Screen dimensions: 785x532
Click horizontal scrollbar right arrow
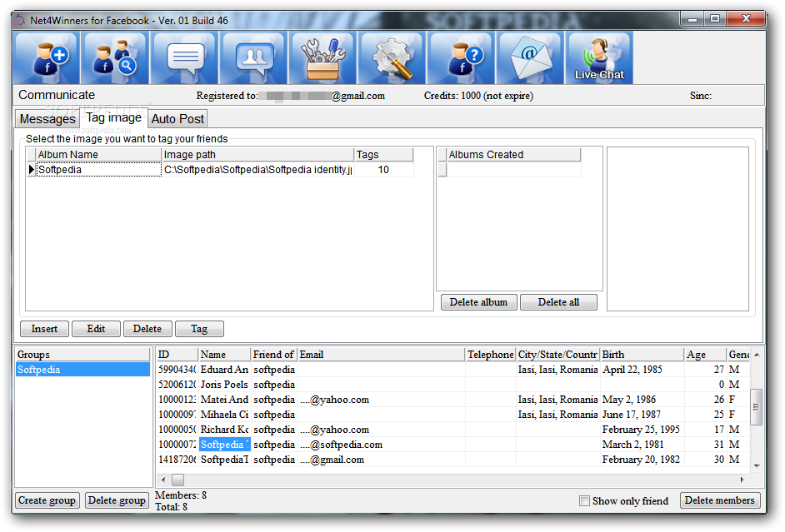(742, 480)
